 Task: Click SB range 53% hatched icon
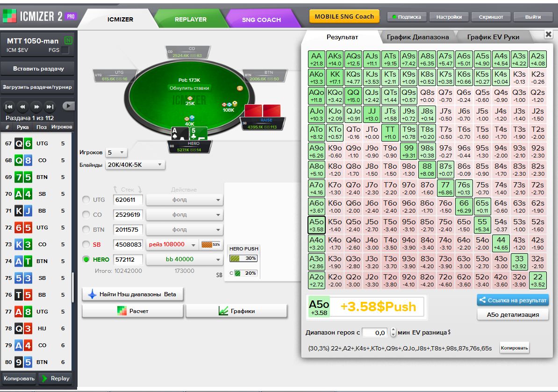pos(211,244)
